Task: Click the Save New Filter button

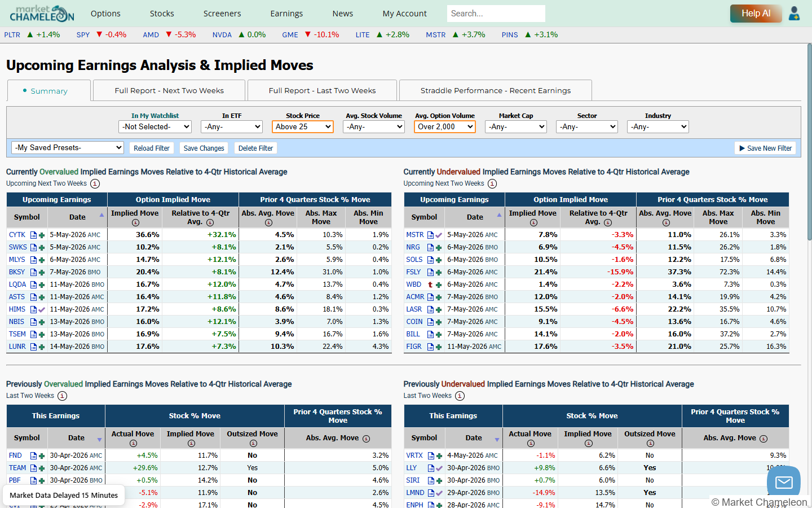Action: coord(765,148)
